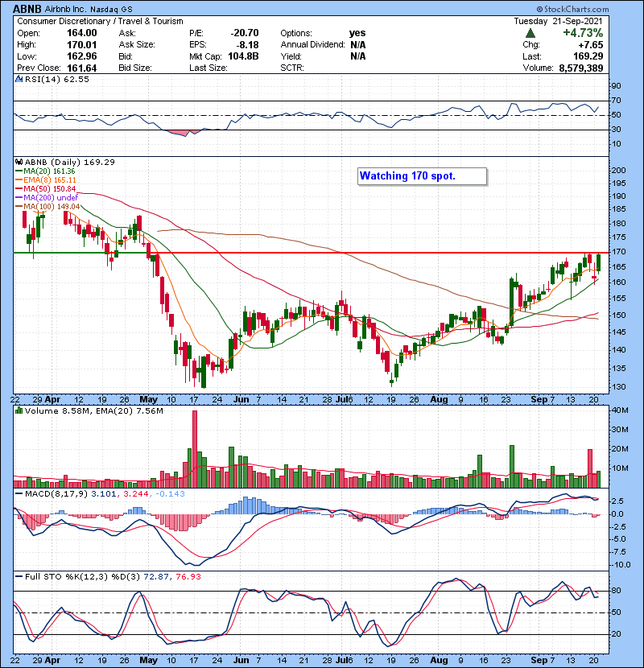Image resolution: width=644 pixels, height=668 pixels.
Task: Click the stochastic %K value 72.87
Action: tap(156, 577)
